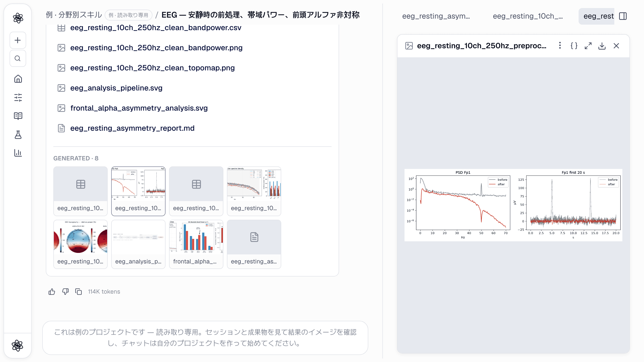Screen dimensions: 644x362
Task: Click the PSD Fp1 preview image
Action: pyautogui.click(x=513, y=205)
